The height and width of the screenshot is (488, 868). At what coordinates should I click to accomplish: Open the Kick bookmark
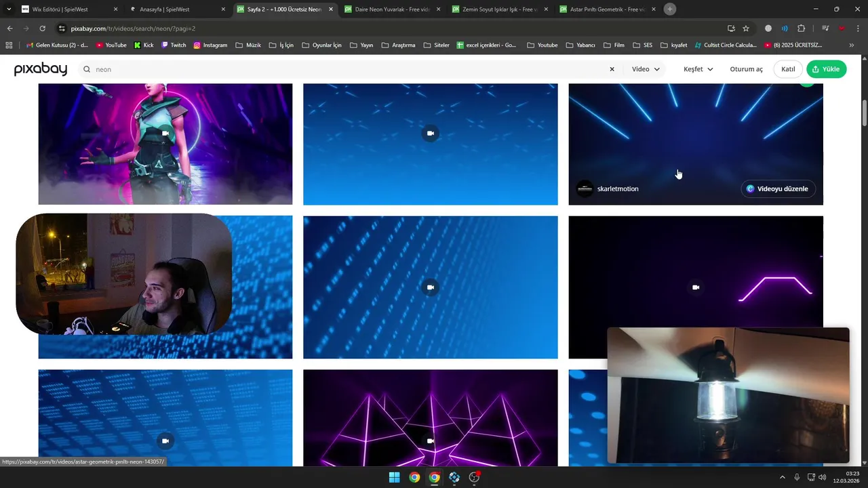tap(144, 45)
